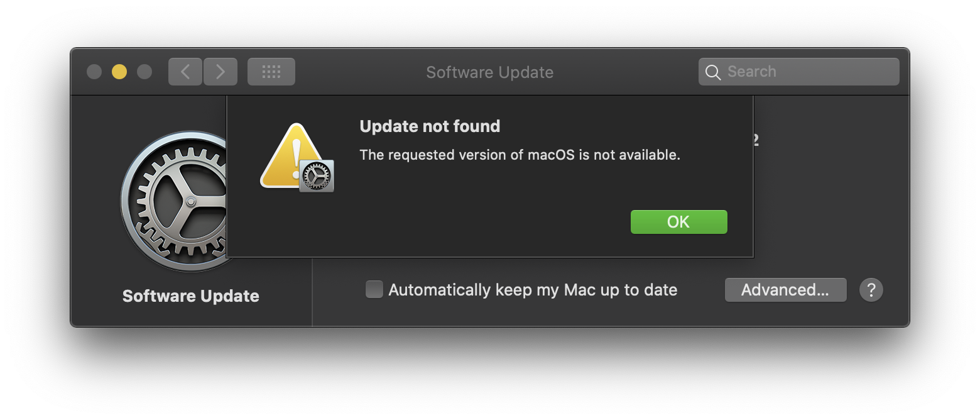Click the yellow warning triangle icon
980x420 pixels.
point(288,156)
